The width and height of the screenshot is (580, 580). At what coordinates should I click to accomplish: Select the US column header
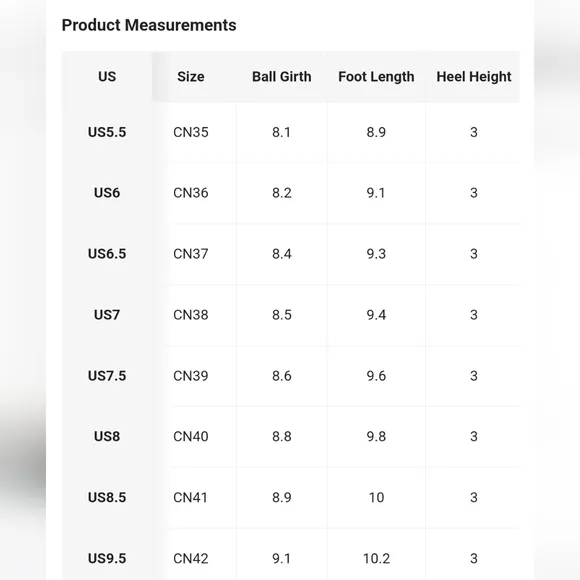click(x=107, y=77)
